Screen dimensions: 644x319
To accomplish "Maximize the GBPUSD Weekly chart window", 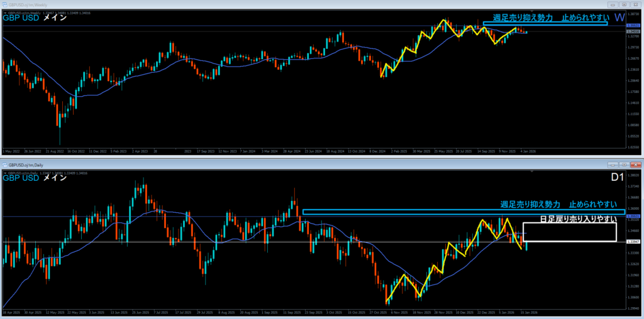I will click(x=624, y=4).
